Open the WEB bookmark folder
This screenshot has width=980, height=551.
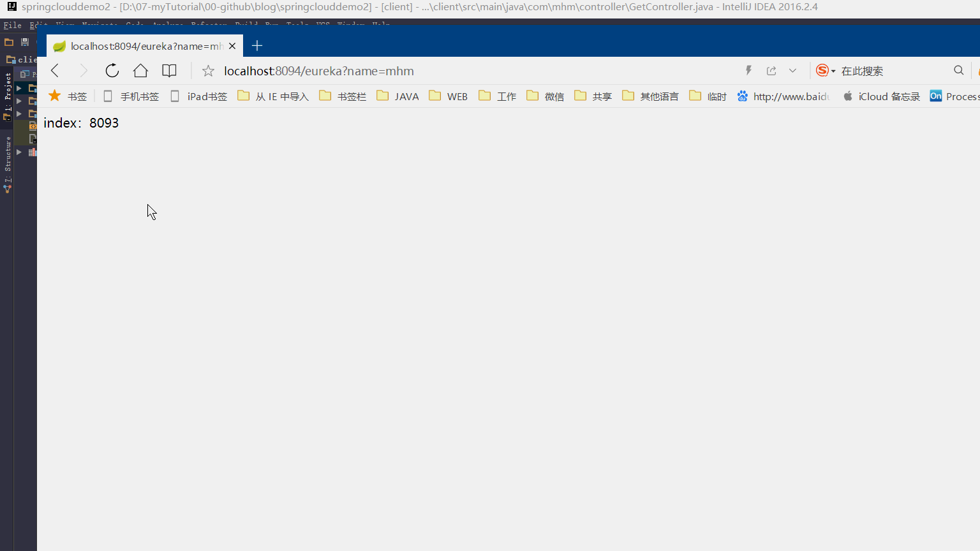tap(449, 96)
